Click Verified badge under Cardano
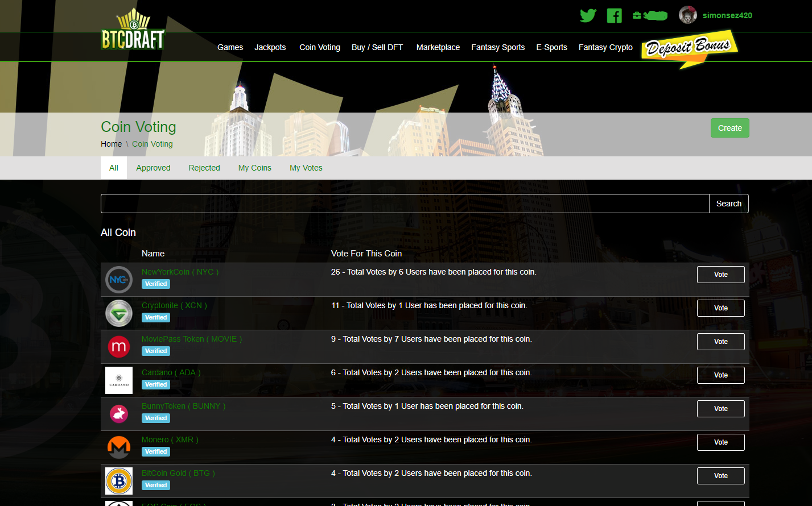This screenshot has width=812, height=506. click(156, 385)
